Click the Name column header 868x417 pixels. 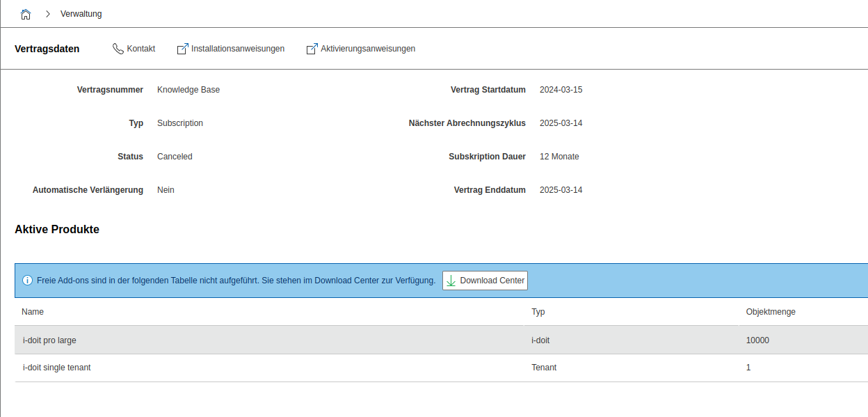pyautogui.click(x=33, y=312)
